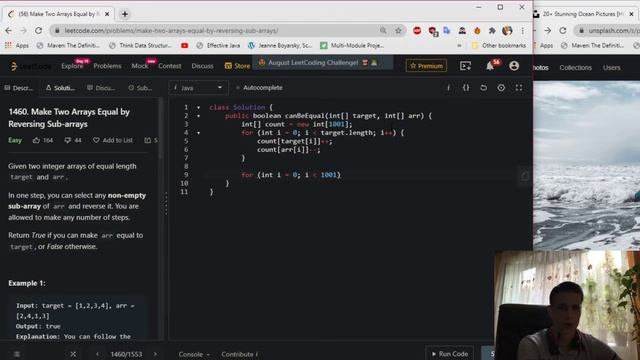Add problem to list
Screen dimensions: 640x360
[113, 140]
